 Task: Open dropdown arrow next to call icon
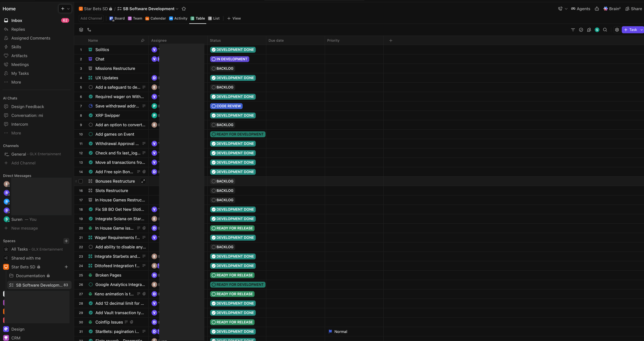point(566,9)
